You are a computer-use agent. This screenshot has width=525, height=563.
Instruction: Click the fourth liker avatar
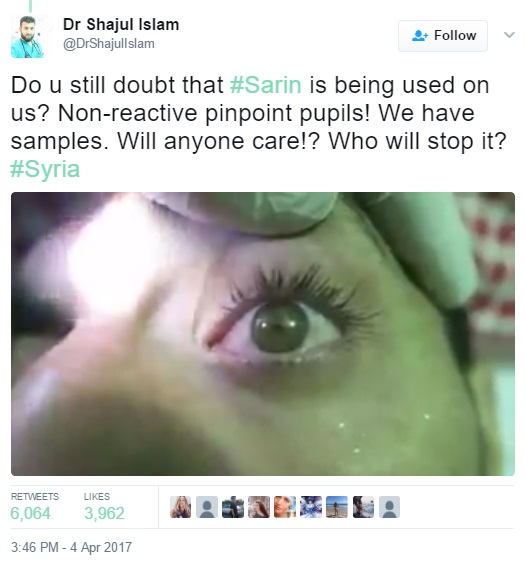pos(259,507)
